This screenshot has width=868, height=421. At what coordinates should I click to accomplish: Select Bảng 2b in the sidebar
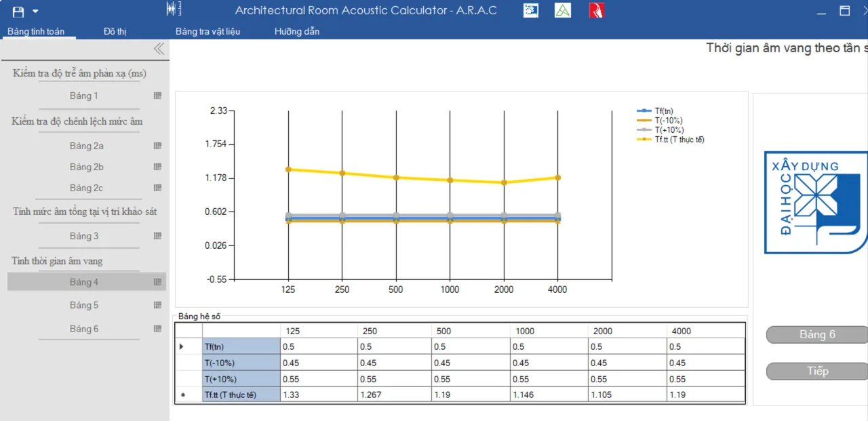[x=86, y=167]
